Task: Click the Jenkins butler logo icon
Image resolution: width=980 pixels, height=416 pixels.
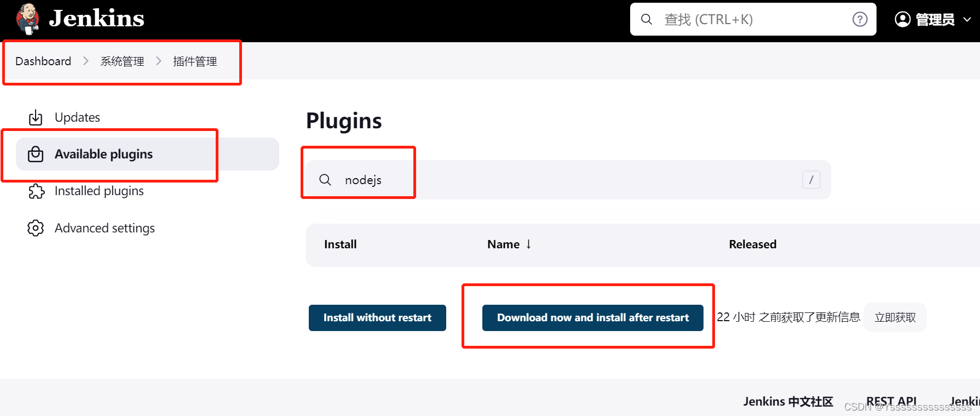Action: click(27, 19)
